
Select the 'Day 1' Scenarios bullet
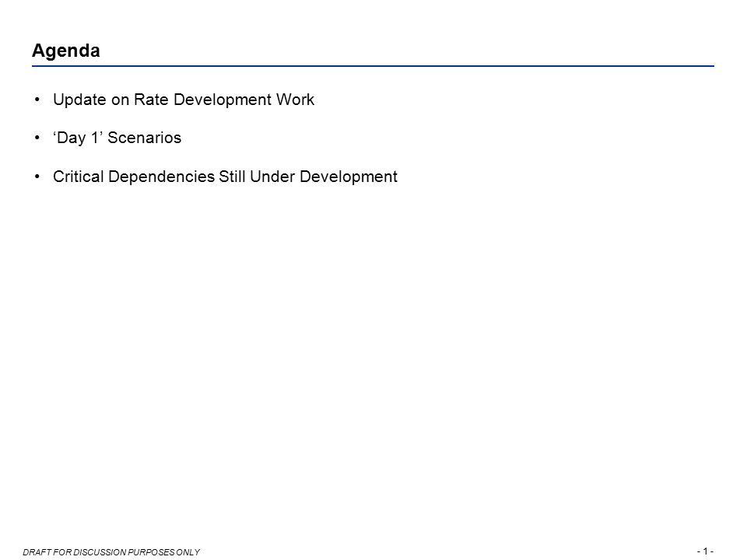[117, 138]
